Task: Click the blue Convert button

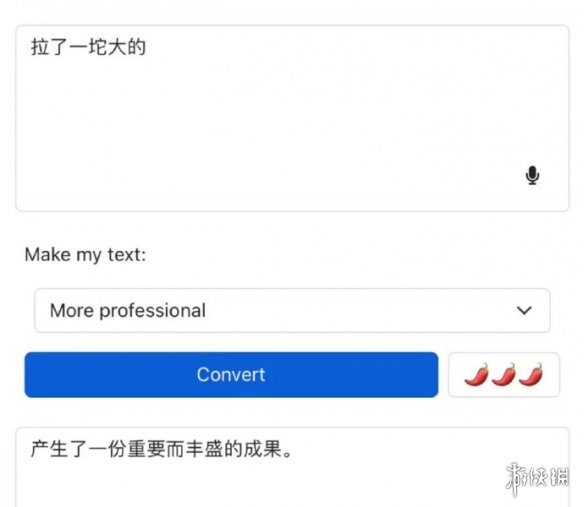Action: 231,375
